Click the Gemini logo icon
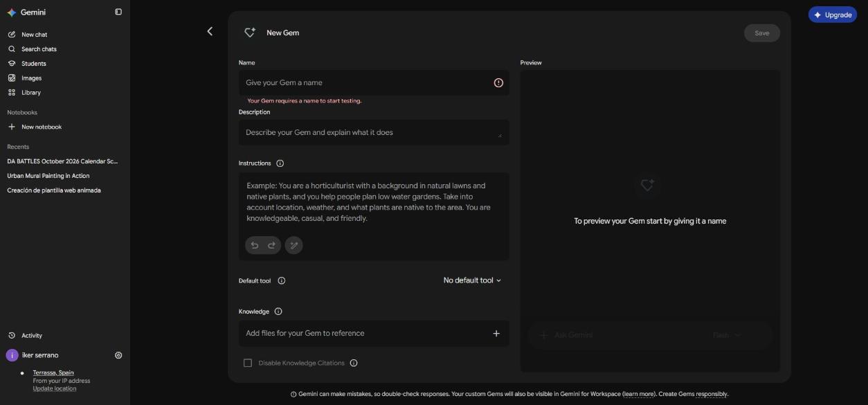868x405 pixels. [x=12, y=12]
